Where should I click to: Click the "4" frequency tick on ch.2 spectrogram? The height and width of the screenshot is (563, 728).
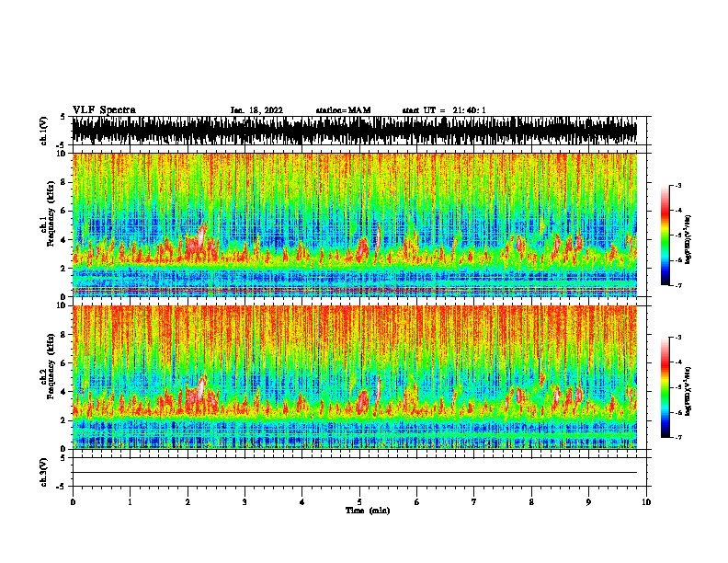[x=65, y=392]
